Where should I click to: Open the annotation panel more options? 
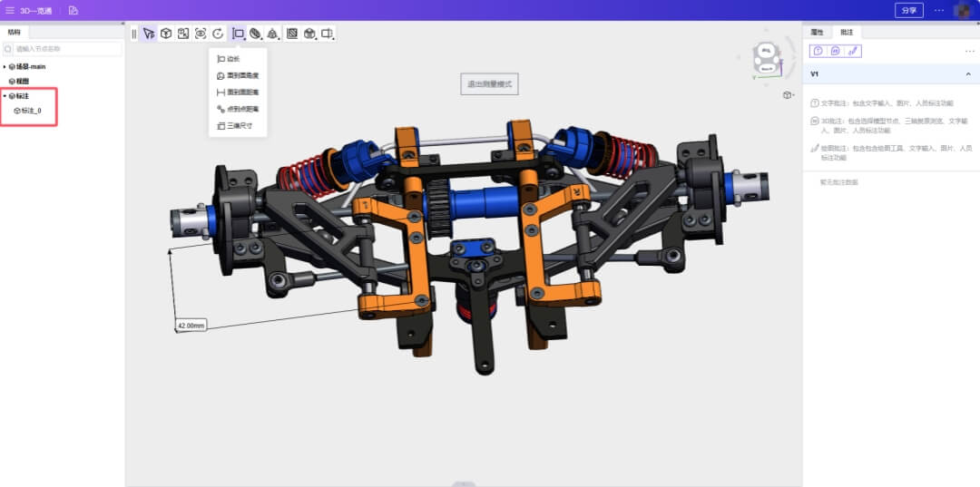point(970,51)
